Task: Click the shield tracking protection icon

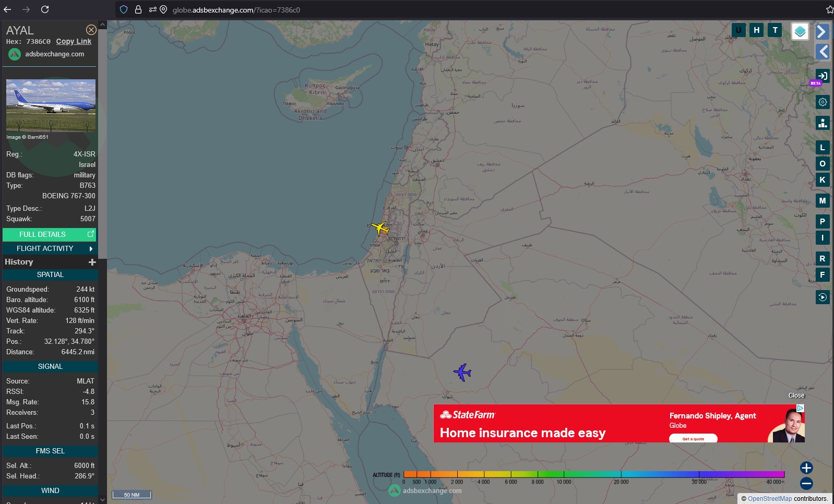Action: [124, 9]
